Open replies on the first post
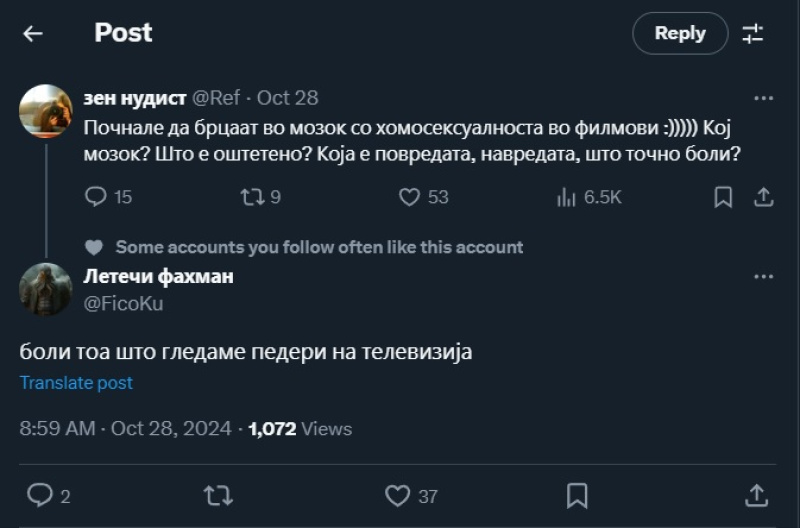Viewport: 800px width, 528px height. click(96, 197)
